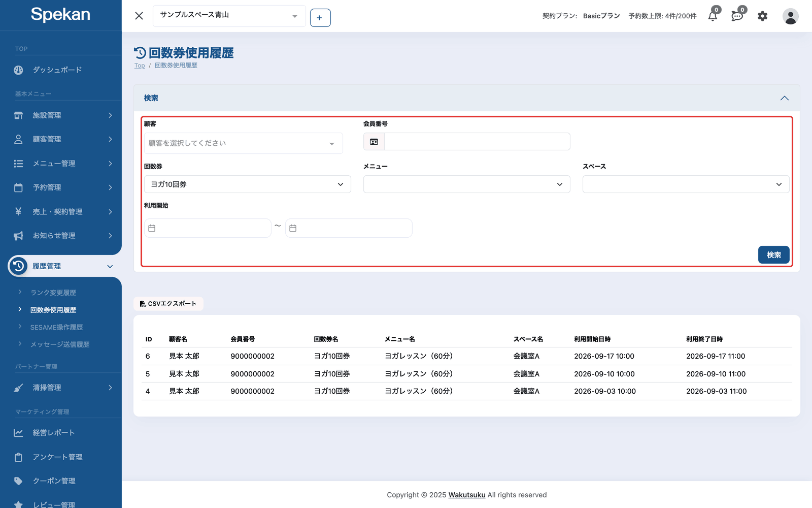Open SESAME操作履歴 submenu item
Screen dimensions: 812x508
tap(56, 327)
